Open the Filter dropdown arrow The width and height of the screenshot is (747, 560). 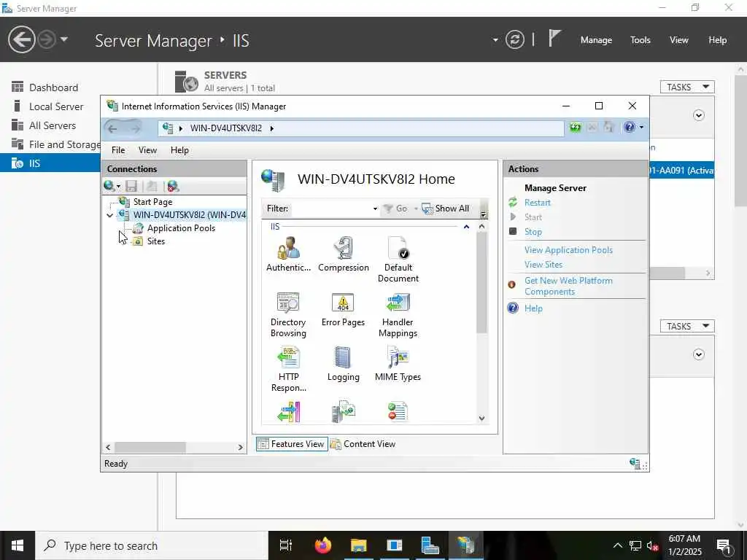(375, 209)
